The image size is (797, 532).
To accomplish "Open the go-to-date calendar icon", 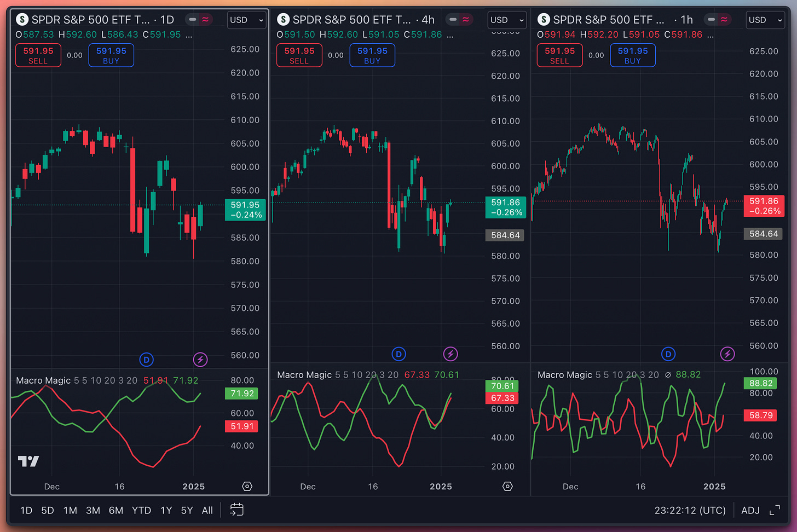I will tap(236, 510).
